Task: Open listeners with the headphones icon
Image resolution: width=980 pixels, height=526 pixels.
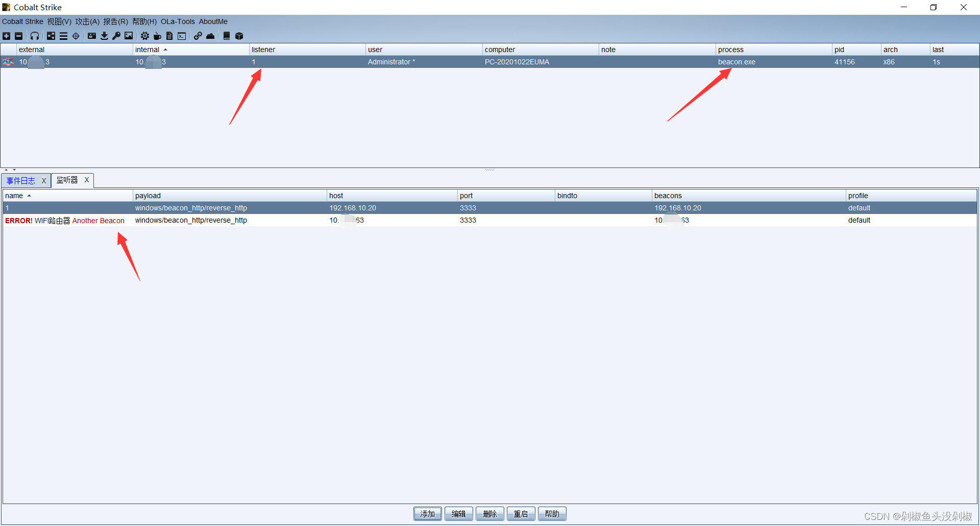Action: coord(35,36)
